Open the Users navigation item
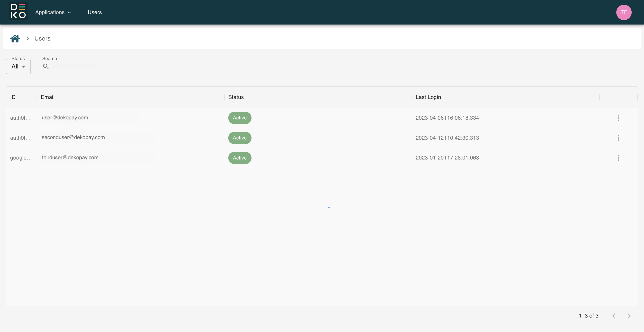The height and width of the screenshot is (332, 644). click(95, 12)
